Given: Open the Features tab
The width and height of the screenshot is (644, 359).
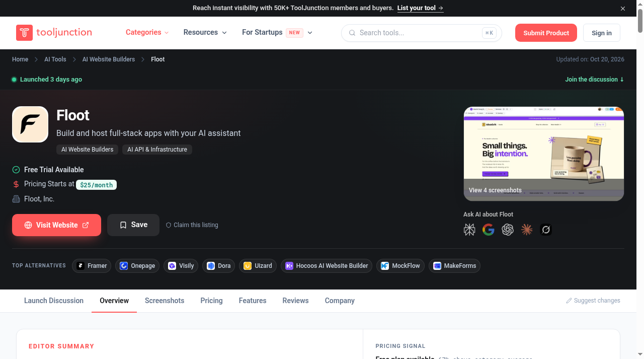Looking at the screenshot, I should [x=253, y=301].
